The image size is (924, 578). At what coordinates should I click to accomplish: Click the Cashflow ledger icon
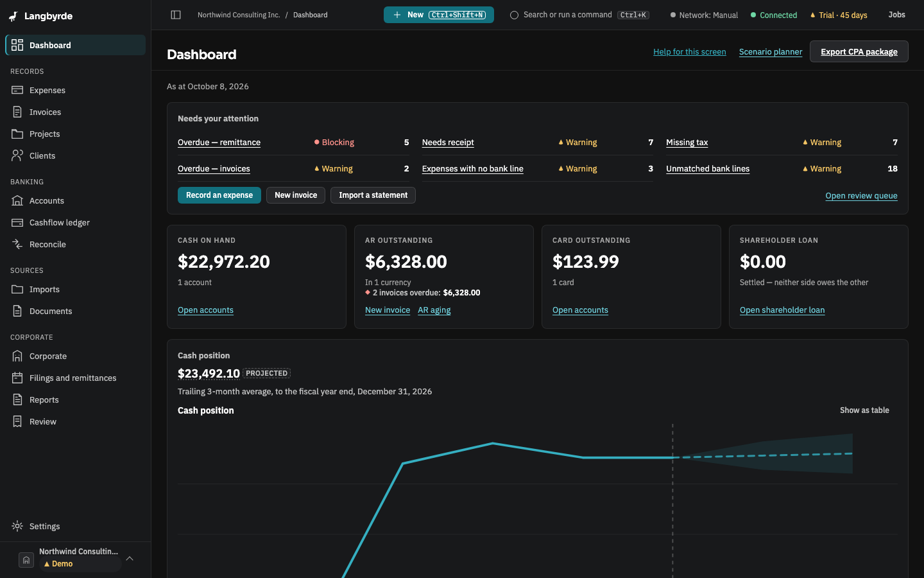[17, 222]
